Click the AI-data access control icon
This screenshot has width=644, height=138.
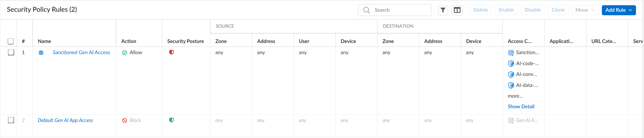[511, 85]
